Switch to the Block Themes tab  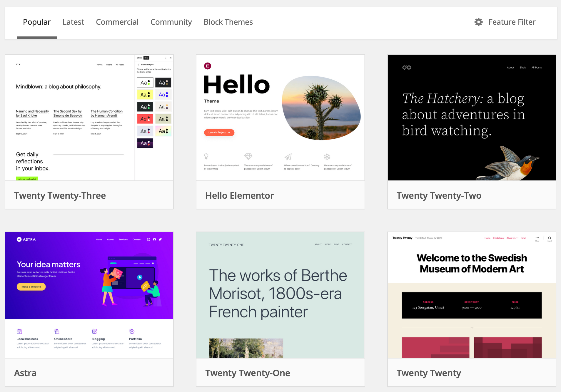pos(228,22)
